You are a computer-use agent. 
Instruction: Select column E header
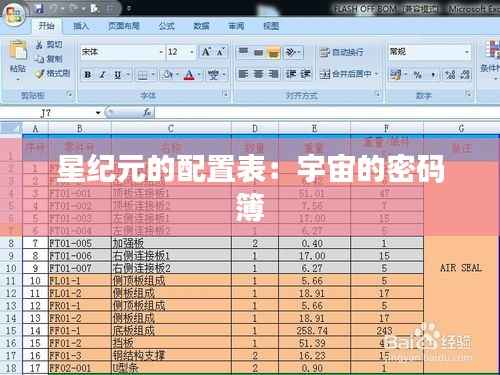(x=314, y=128)
